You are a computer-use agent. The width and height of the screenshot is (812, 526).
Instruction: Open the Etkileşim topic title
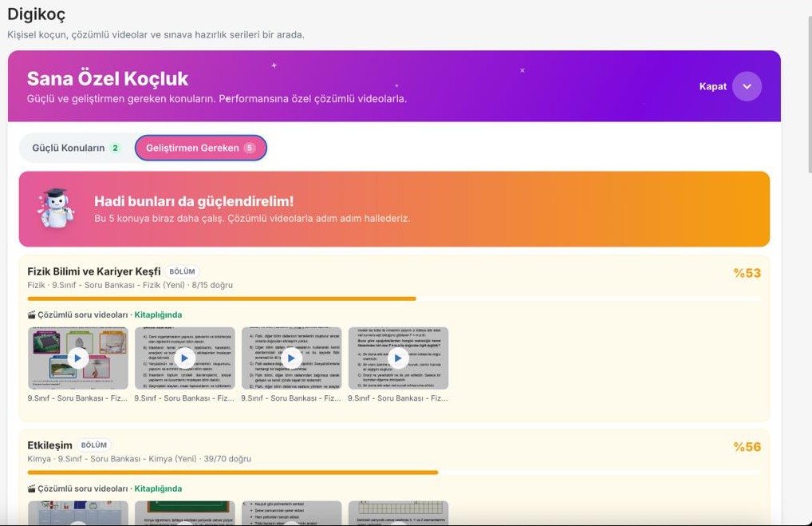(x=49, y=445)
